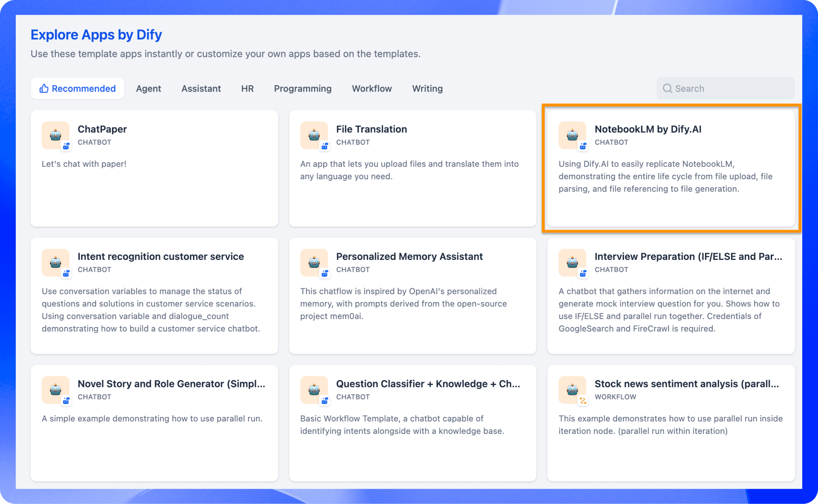The image size is (818, 504).
Task: Open the File Translation card title
Action: 371,129
